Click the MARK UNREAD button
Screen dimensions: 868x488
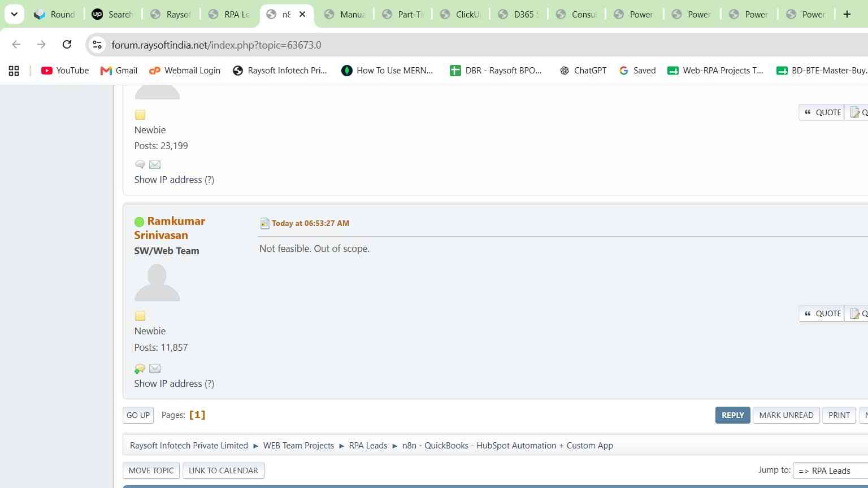[786, 415]
